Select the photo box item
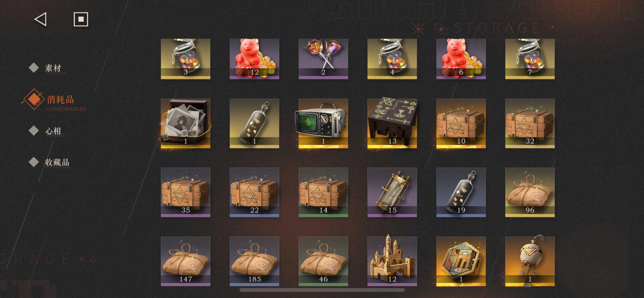 click(x=185, y=124)
